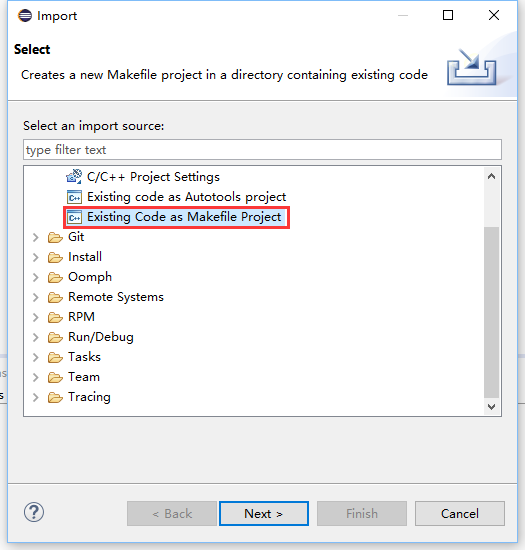The height and width of the screenshot is (550, 525).
Task: Expand the Install category
Action: point(35,257)
